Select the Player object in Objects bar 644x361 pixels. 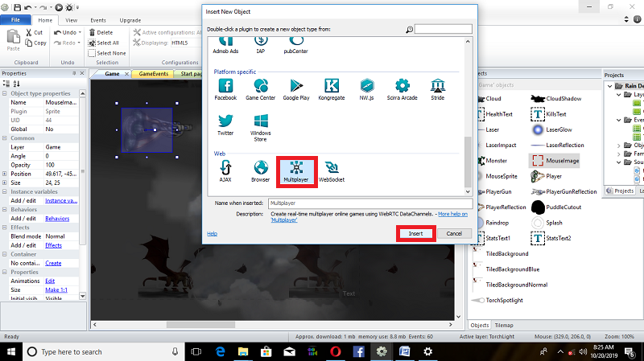point(547,176)
